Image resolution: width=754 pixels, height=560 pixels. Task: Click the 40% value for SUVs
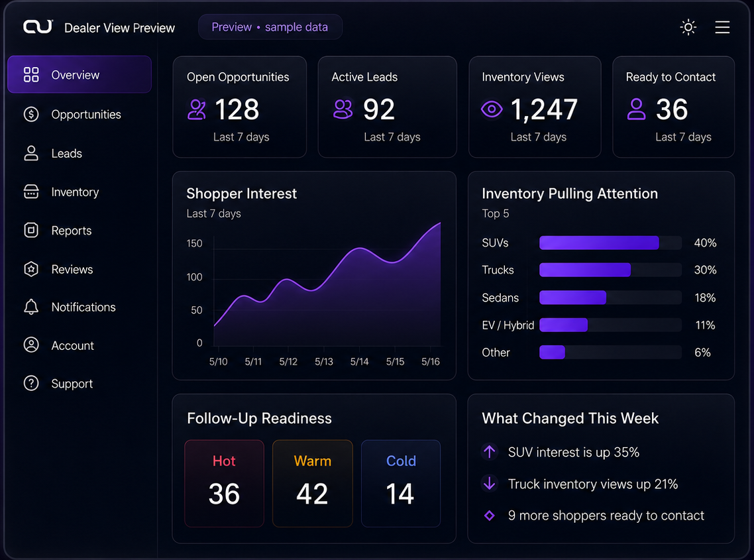point(705,243)
